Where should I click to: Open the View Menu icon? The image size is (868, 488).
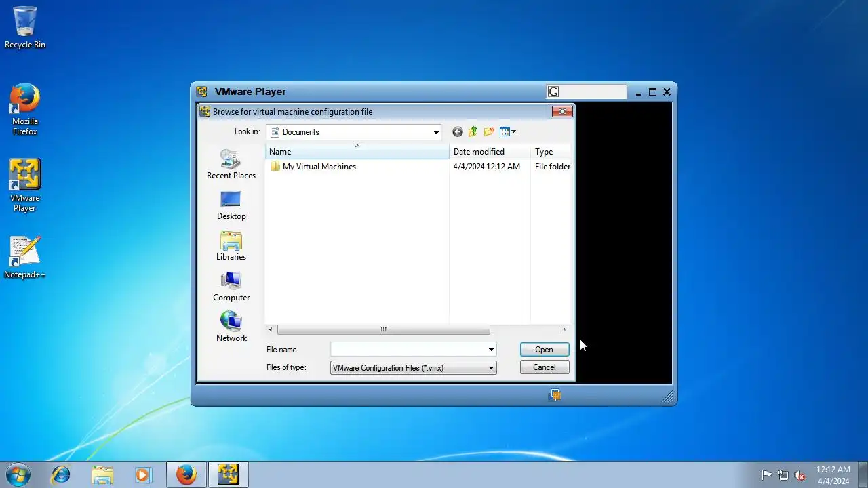[x=507, y=132]
